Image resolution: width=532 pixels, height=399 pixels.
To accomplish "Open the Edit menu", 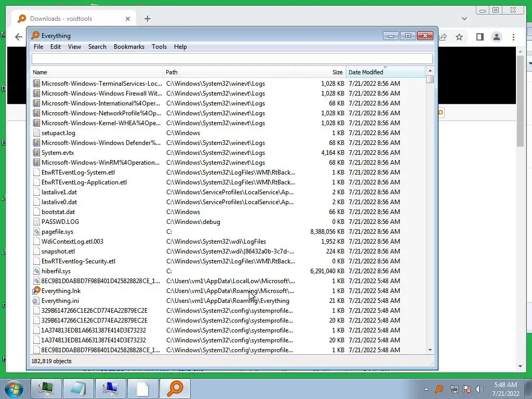I will click(x=55, y=47).
